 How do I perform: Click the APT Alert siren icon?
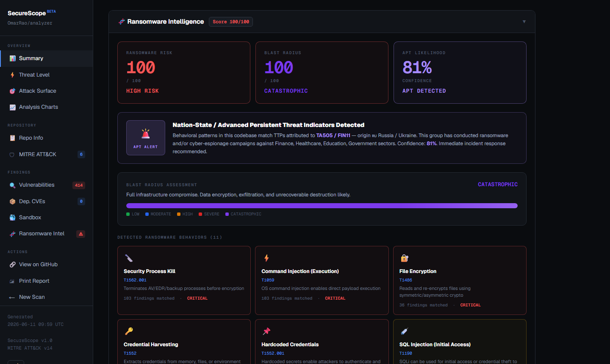click(x=146, y=134)
